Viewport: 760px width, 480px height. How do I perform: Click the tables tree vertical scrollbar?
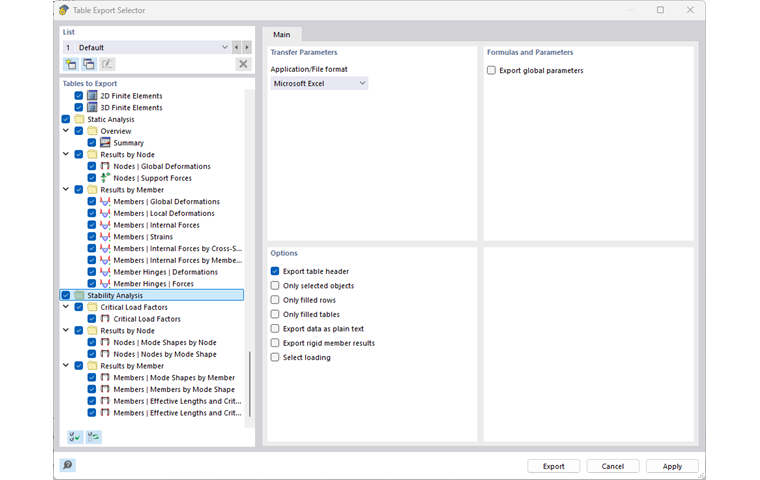250,384
